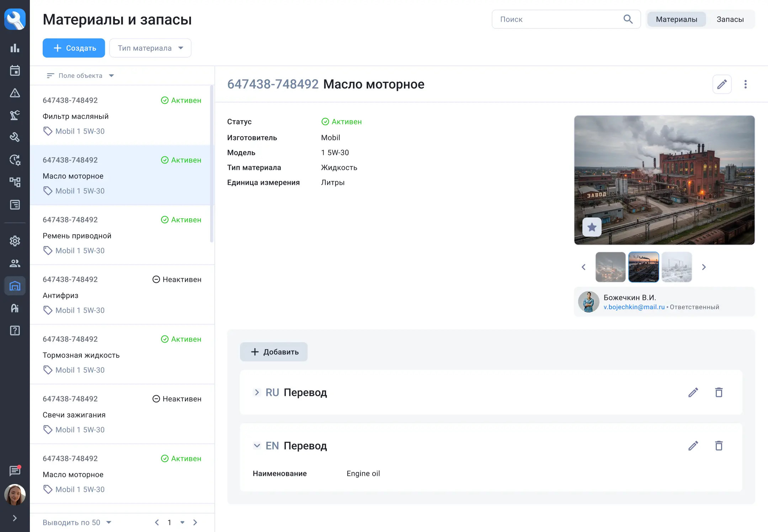
Task: Collapse the EN Перевод section
Action: (257, 446)
